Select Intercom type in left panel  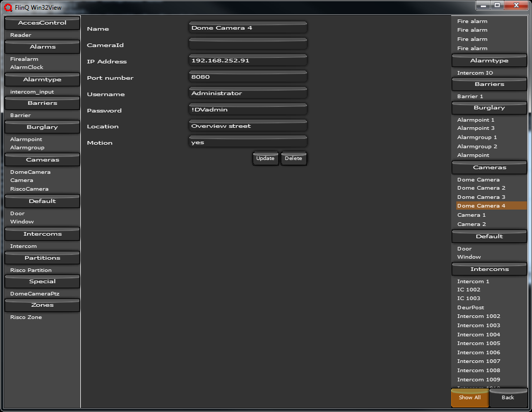click(x=24, y=246)
